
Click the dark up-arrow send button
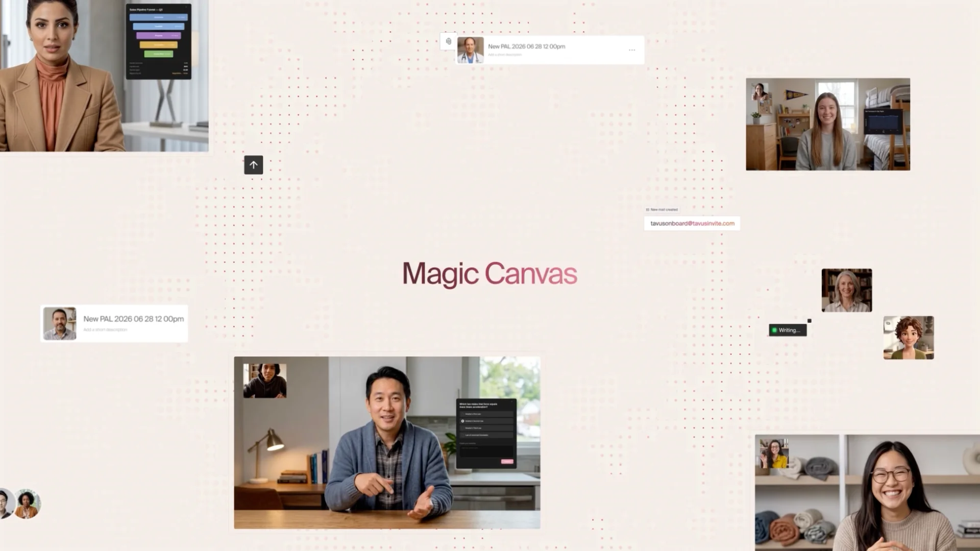click(x=253, y=165)
